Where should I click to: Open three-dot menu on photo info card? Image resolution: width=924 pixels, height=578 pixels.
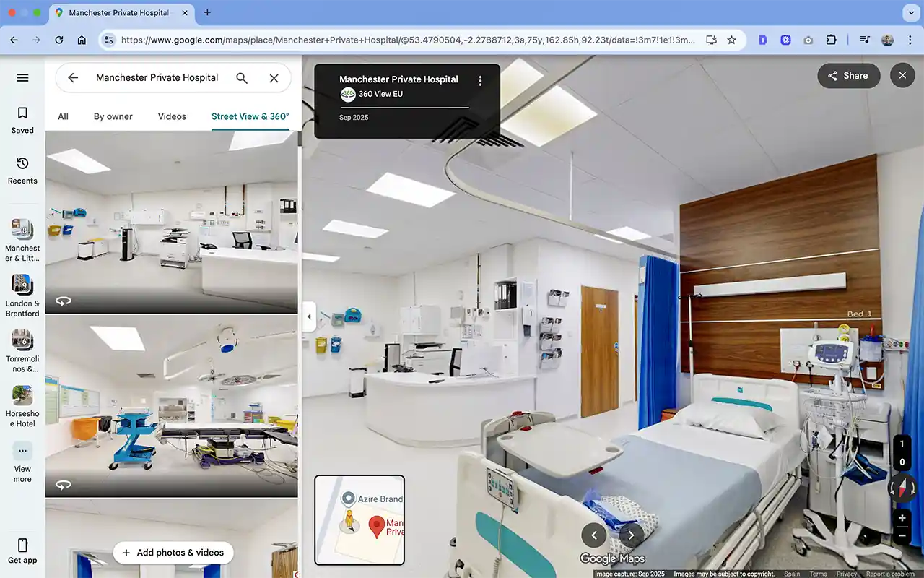(x=480, y=81)
